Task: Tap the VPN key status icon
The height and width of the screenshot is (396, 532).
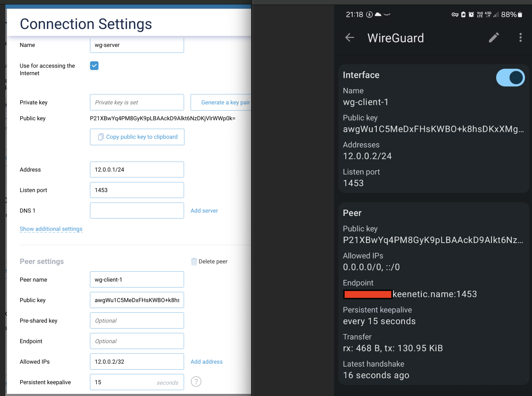Action: (x=455, y=15)
